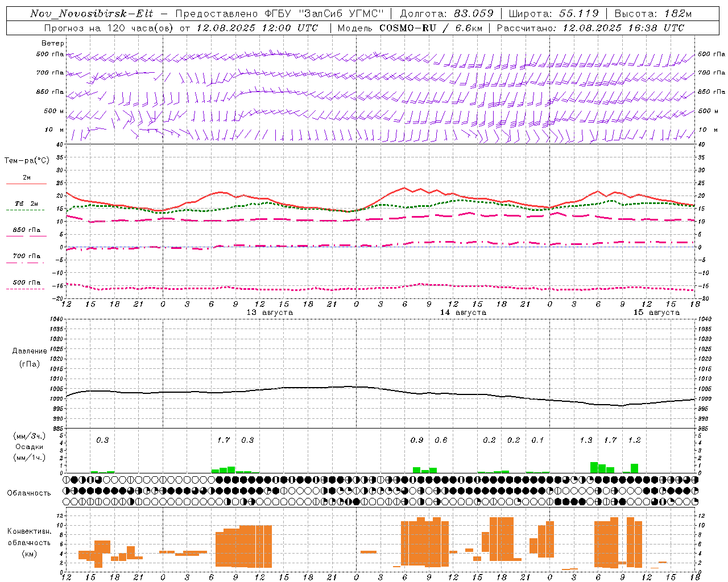The width and height of the screenshot is (728, 582).
Task: Click the Широта: 55.119 value
Action: click(554, 14)
